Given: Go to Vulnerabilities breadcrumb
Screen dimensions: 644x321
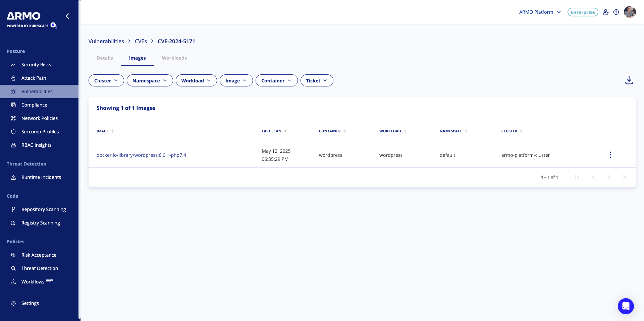Looking at the screenshot, I should click(106, 41).
